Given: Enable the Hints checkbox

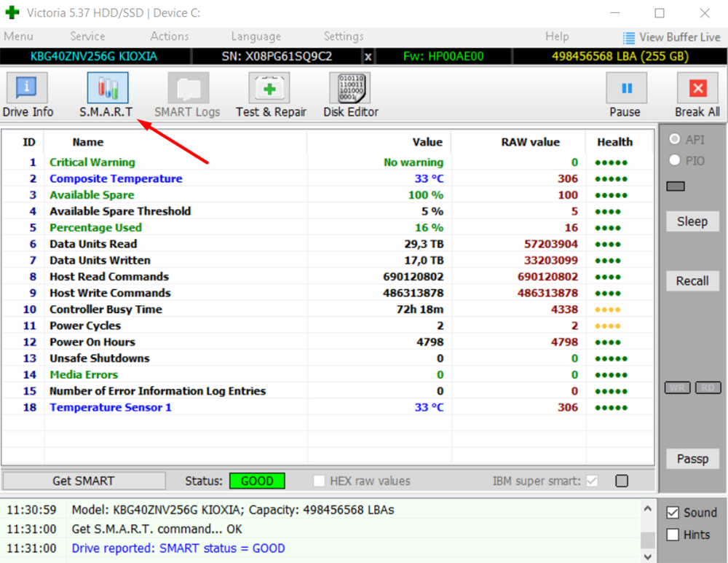Looking at the screenshot, I should click(673, 535).
